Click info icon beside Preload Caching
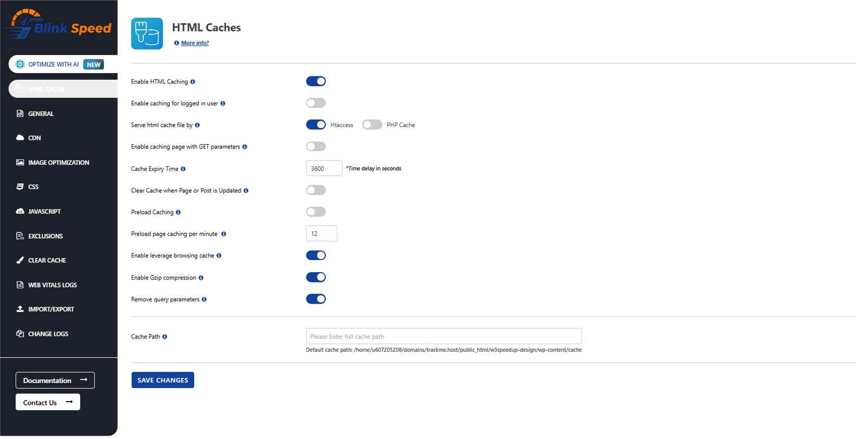This screenshot has width=868, height=439. pyautogui.click(x=178, y=212)
